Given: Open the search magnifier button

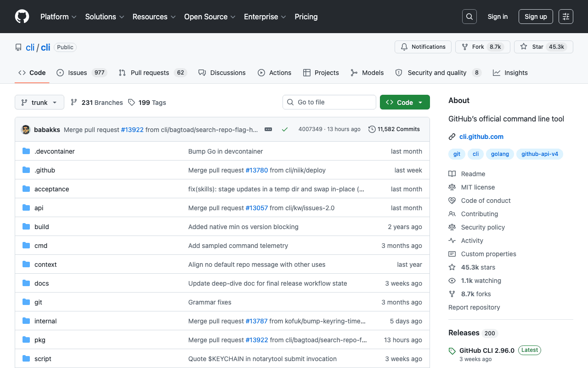Looking at the screenshot, I should click(469, 17).
